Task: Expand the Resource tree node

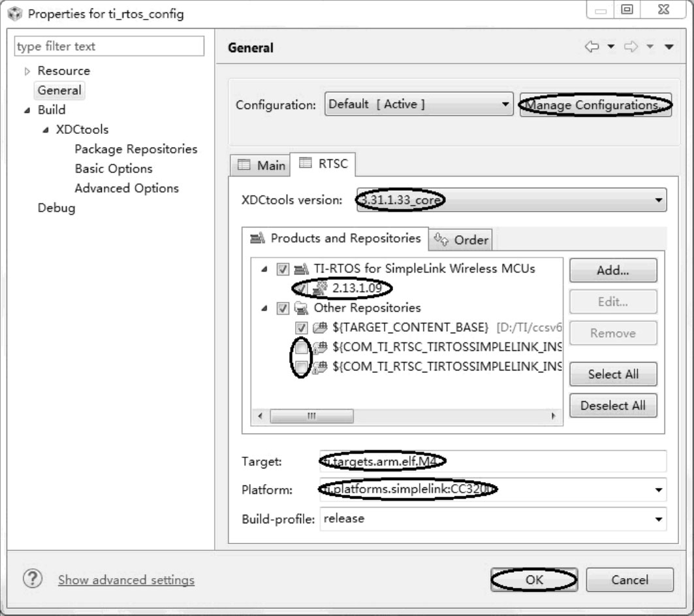Action: point(27,71)
